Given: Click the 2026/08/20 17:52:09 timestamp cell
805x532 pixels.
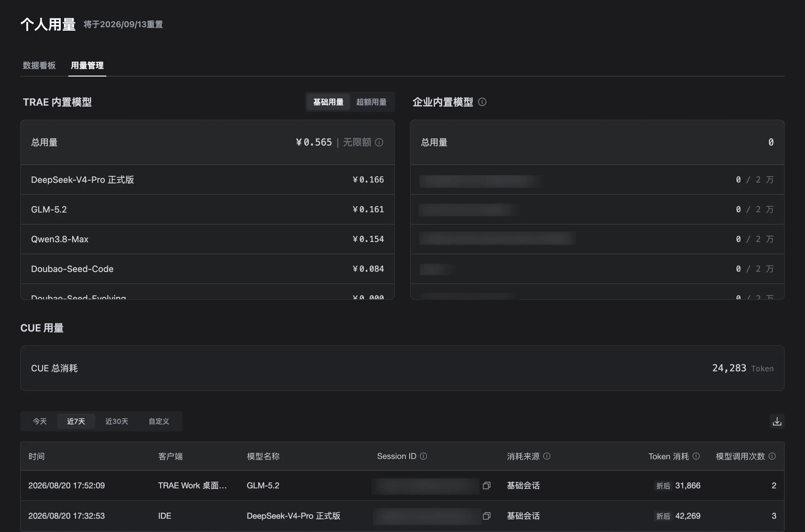Looking at the screenshot, I should (66, 486).
